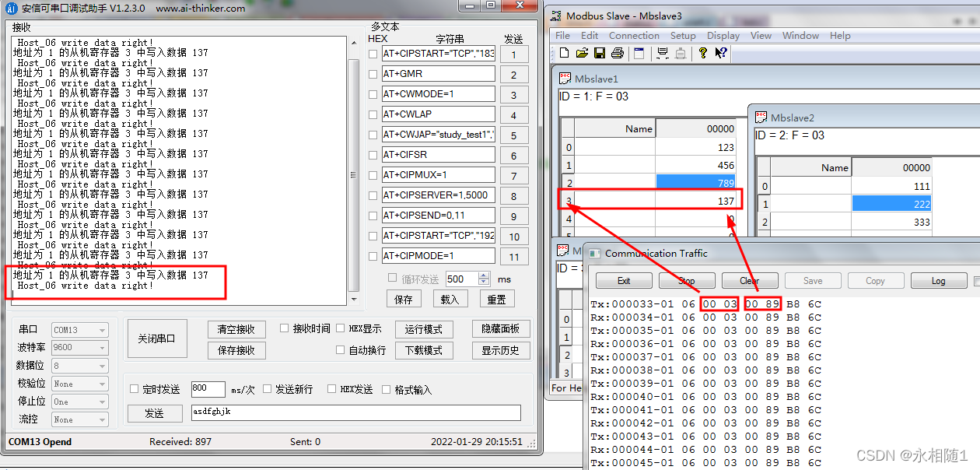This screenshot has width=980, height=470.
Task: Click the Stop button in Communication Traffic
Action: pos(687,281)
